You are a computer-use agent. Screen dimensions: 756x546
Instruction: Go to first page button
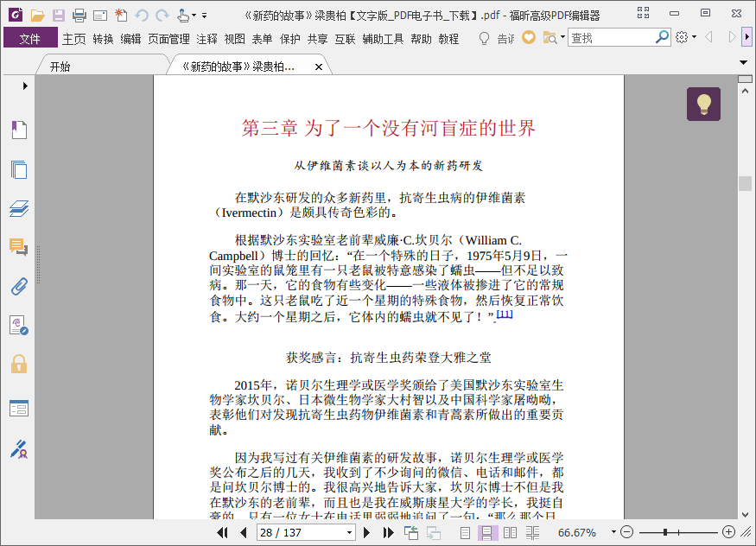[x=222, y=532]
